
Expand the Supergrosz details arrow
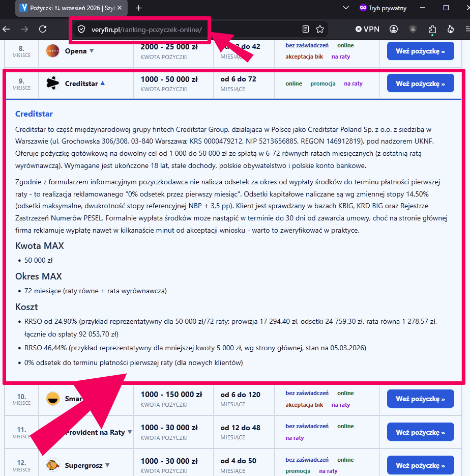107,465
